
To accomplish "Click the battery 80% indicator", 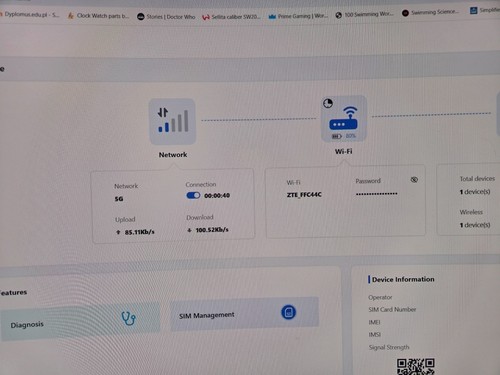I will coord(344,136).
